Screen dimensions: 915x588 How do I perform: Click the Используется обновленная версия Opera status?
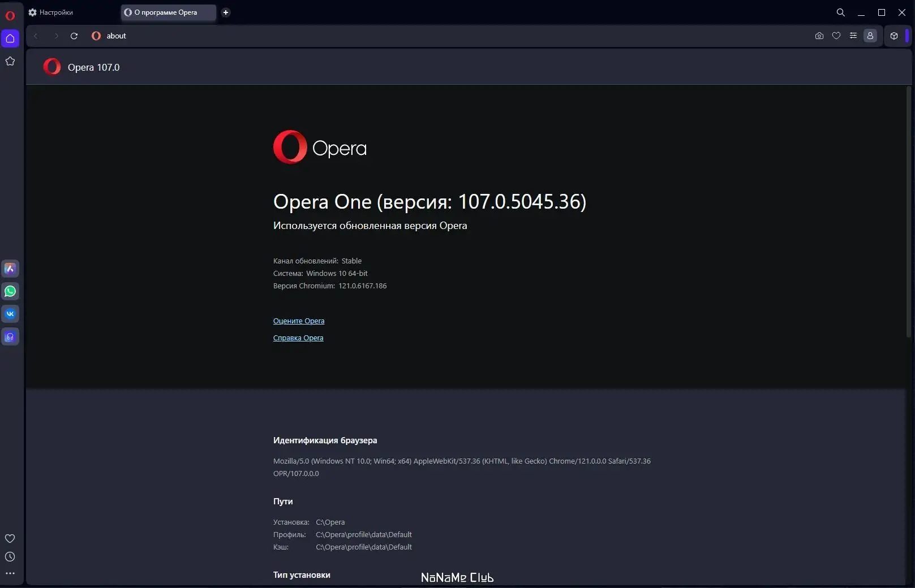coord(370,226)
